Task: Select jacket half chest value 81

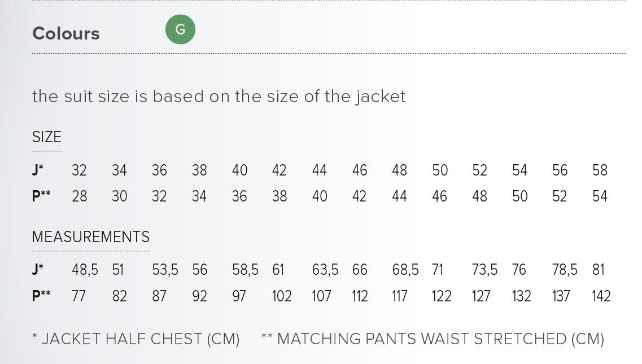Action: [599, 270]
